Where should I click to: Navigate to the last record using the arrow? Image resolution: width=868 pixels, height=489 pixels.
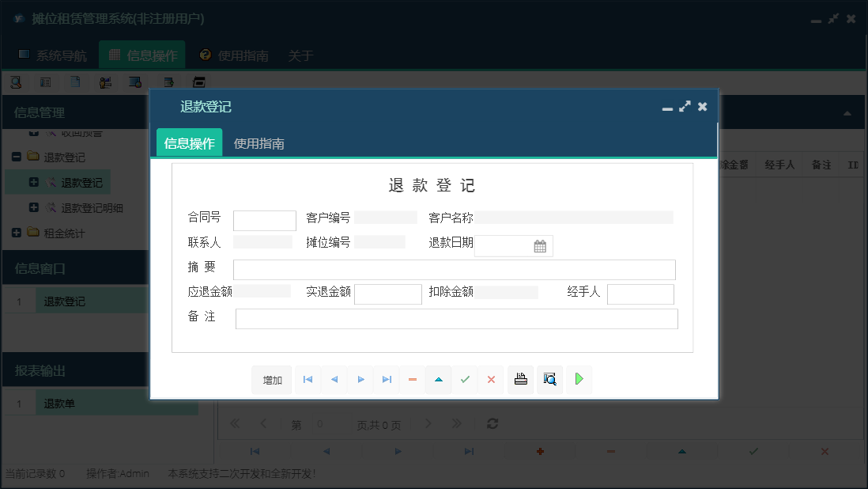tap(387, 379)
